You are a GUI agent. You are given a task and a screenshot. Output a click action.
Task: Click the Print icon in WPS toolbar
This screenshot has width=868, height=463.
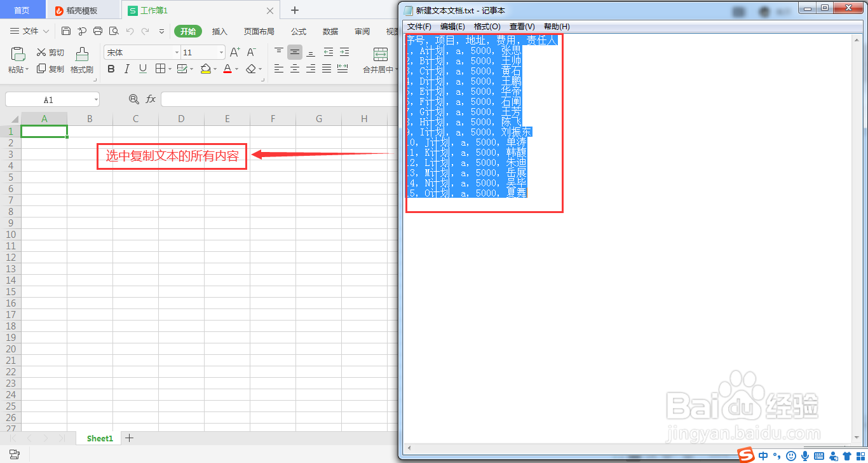coord(98,31)
